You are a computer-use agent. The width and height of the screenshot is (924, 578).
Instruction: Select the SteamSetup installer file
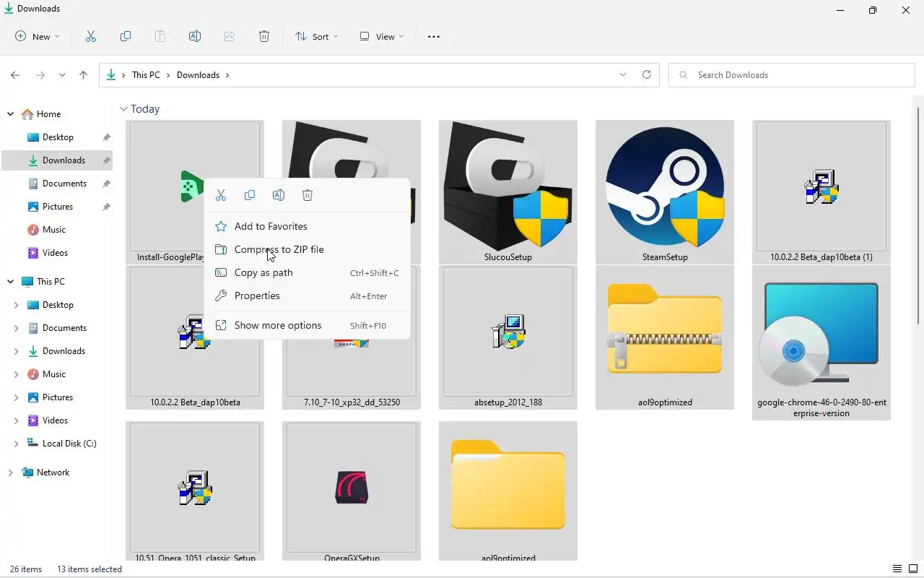click(665, 191)
